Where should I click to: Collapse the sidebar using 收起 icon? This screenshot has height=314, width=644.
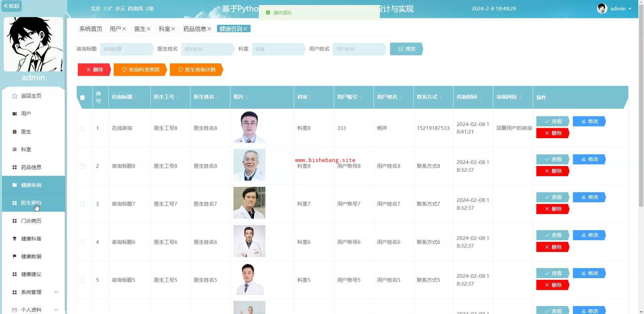[11, 6]
